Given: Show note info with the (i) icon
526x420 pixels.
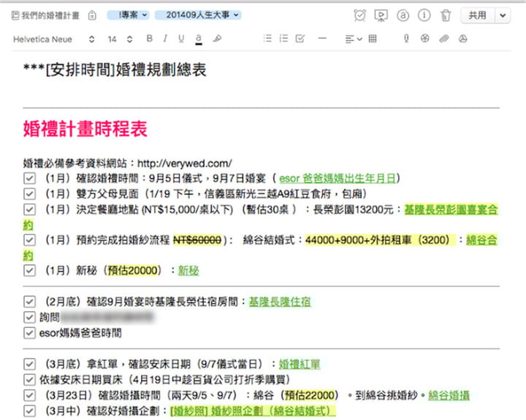Looking at the screenshot, I should (424, 15).
